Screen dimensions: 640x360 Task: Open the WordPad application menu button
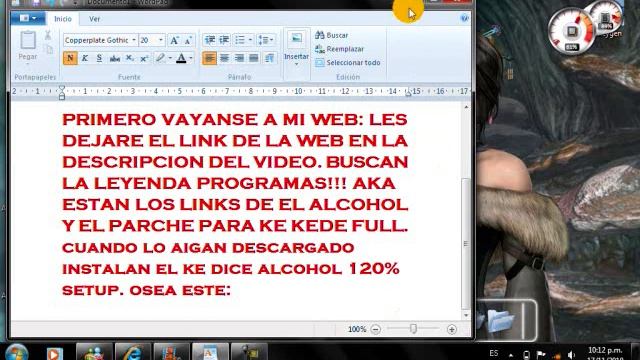pyautogui.click(x=28, y=18)
